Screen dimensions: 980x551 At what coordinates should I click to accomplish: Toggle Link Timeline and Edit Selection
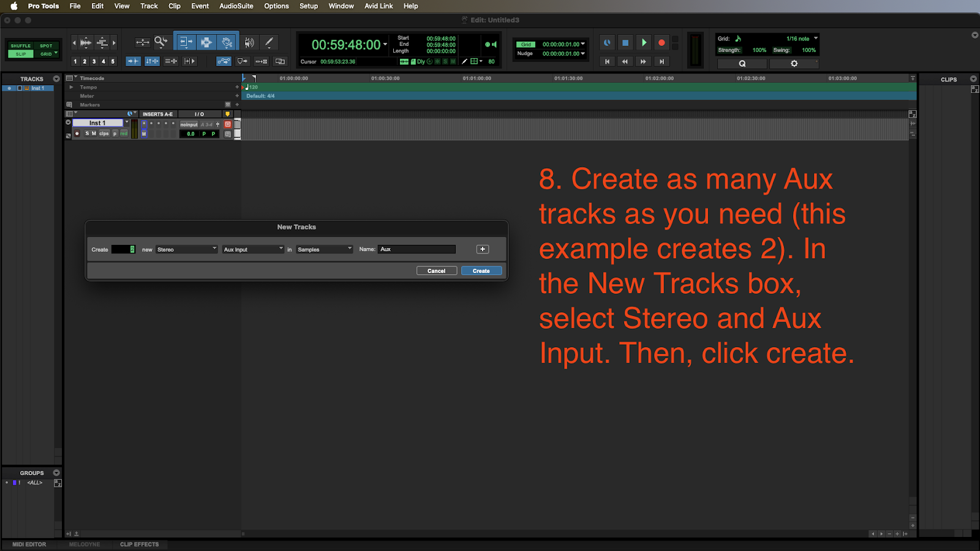pos(152,61)
